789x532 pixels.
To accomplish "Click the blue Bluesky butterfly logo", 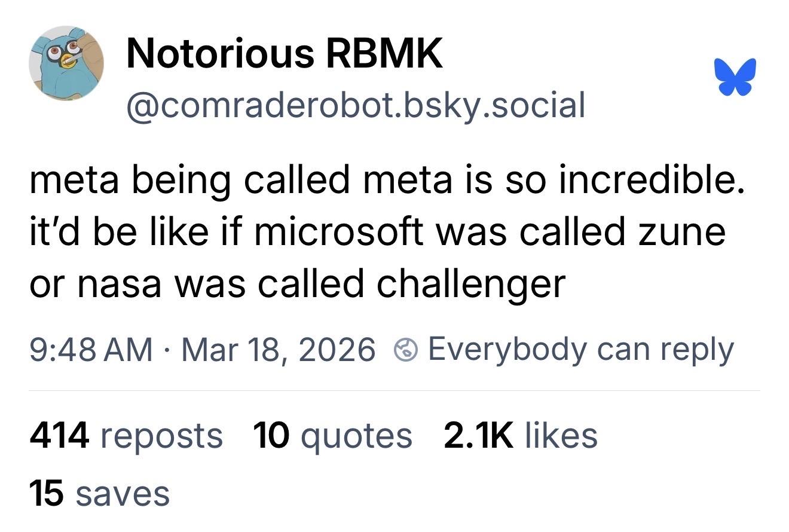I will click(738, 77).
